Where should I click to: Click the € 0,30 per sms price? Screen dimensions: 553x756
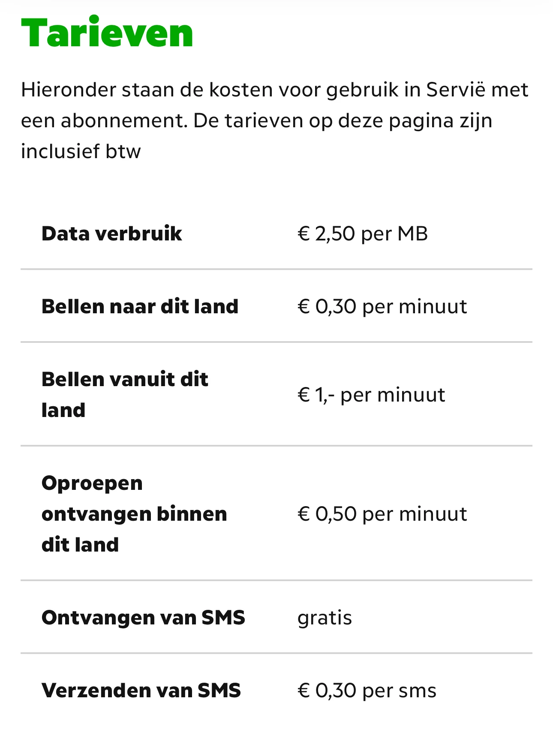coord(367,690)
